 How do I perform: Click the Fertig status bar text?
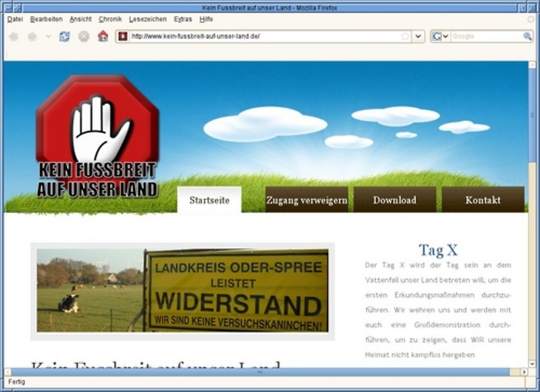point(16,382)
